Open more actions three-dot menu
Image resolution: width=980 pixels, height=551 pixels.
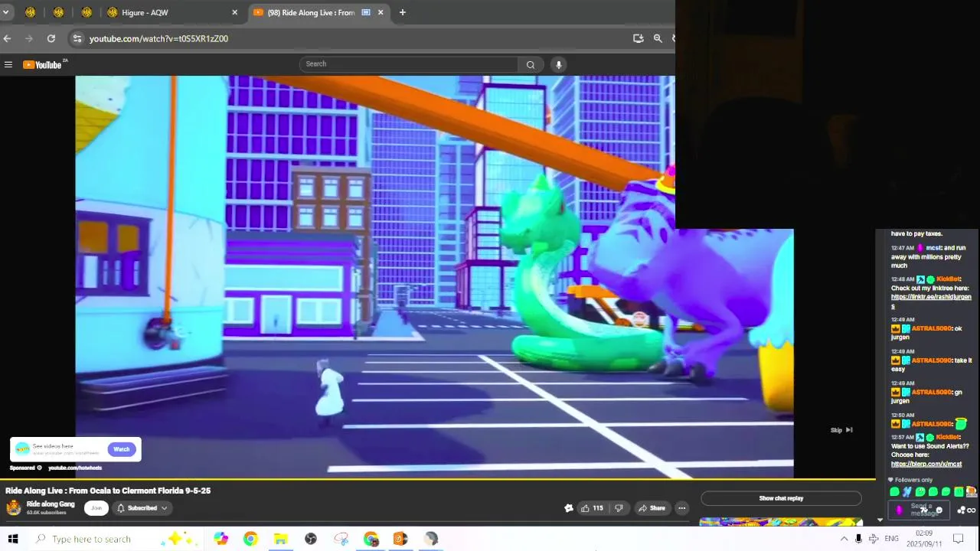tap(681, 508)
